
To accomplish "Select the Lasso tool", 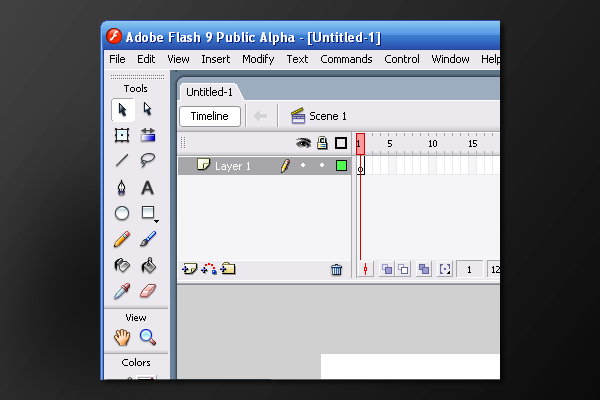I will pos(148,160).
